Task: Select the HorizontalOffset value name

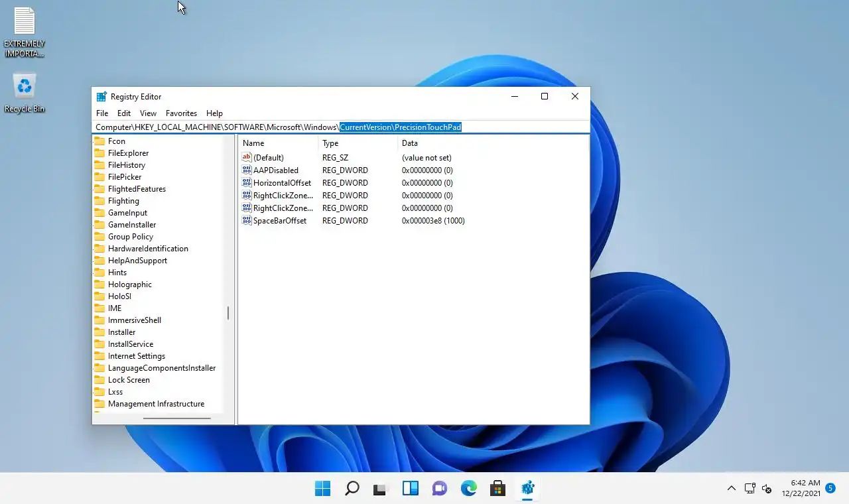Action: point(282,183)
